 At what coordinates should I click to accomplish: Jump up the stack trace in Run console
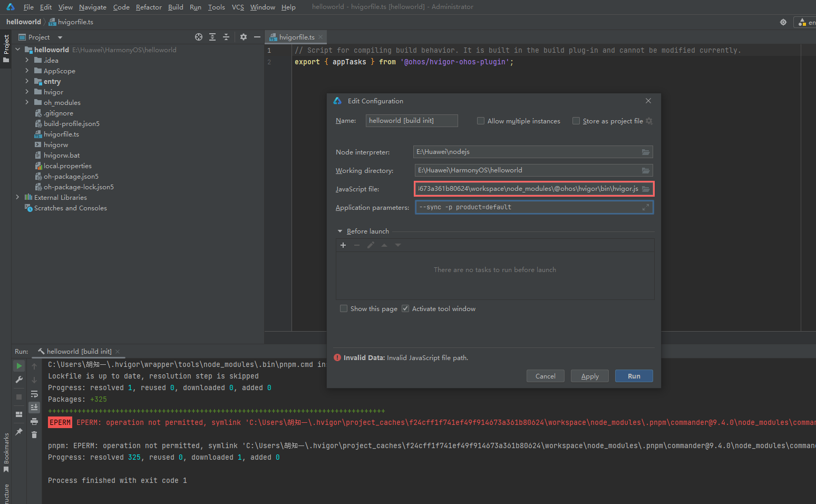tap(34, 366)
